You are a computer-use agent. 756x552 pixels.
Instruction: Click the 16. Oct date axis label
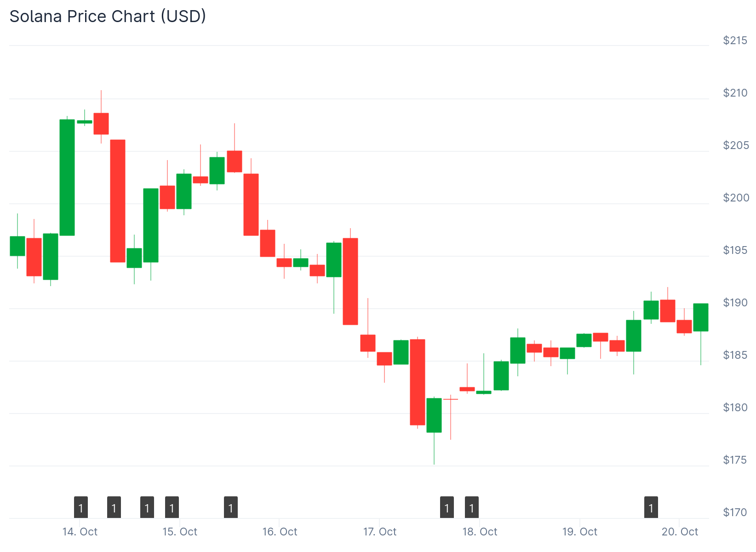(x=280, y=532)
